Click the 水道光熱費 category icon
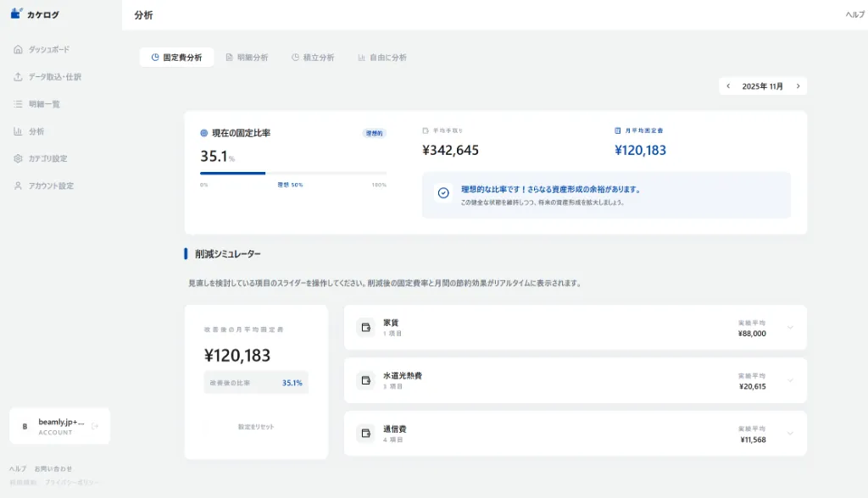The height and width of the screenshot is (498, 868). pyautogui.click(x=366, y=380)
